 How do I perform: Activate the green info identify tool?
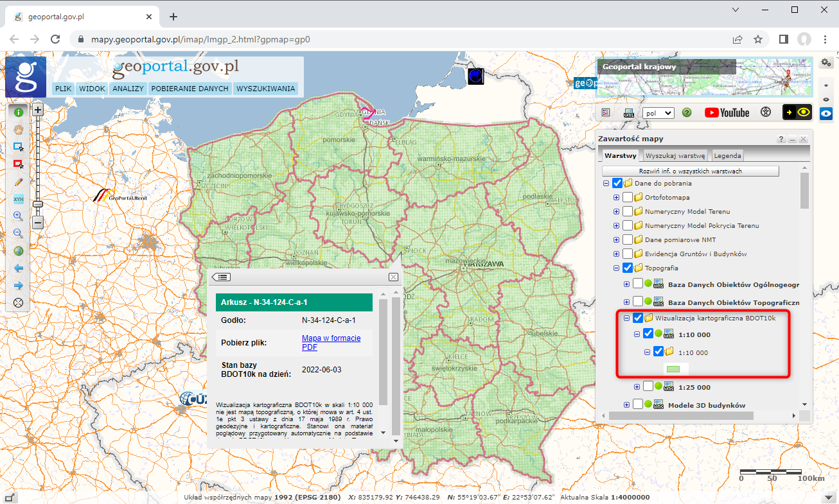point(19,112)
